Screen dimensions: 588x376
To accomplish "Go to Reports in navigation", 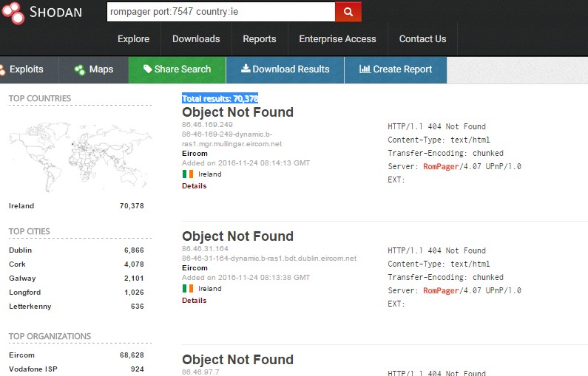I will tap(260, 39).
